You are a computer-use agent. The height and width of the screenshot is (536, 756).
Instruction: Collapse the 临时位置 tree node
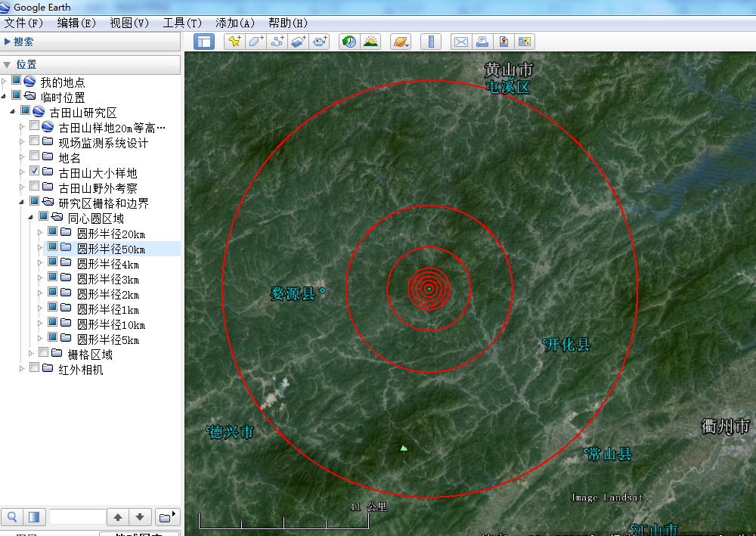point(4,97)
